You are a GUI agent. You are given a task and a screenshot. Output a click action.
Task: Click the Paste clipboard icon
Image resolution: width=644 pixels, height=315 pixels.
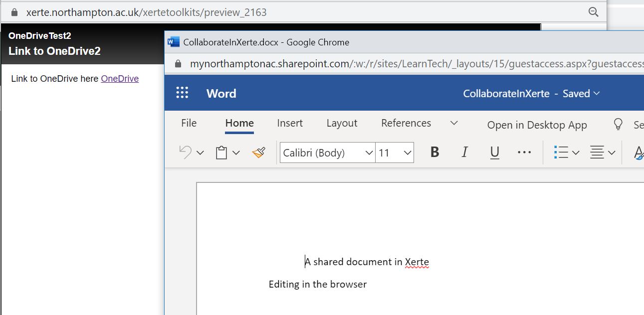click(221, 153)
